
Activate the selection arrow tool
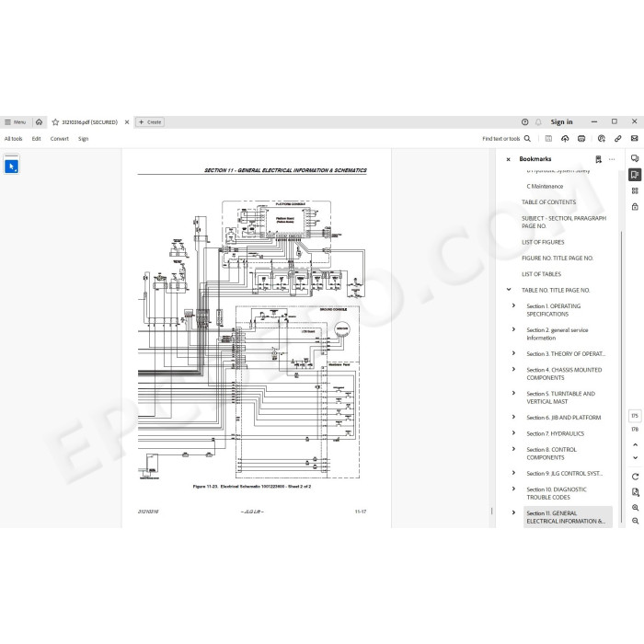tap(11, 167)
